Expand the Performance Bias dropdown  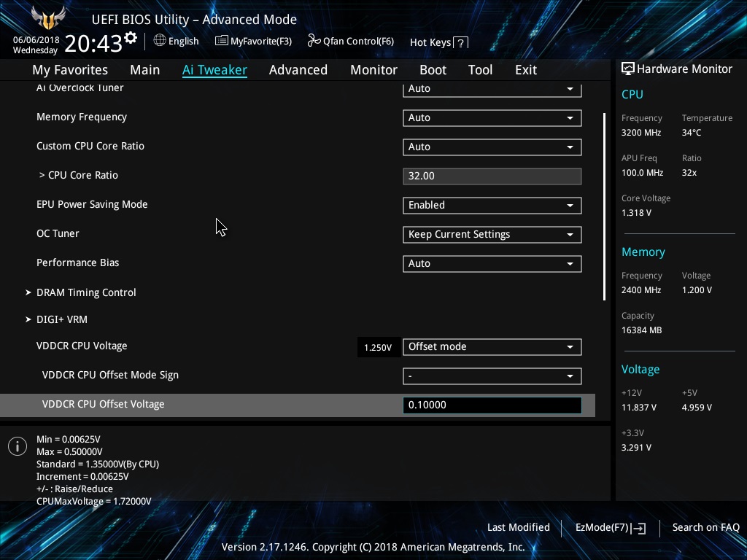click(492, 264)
